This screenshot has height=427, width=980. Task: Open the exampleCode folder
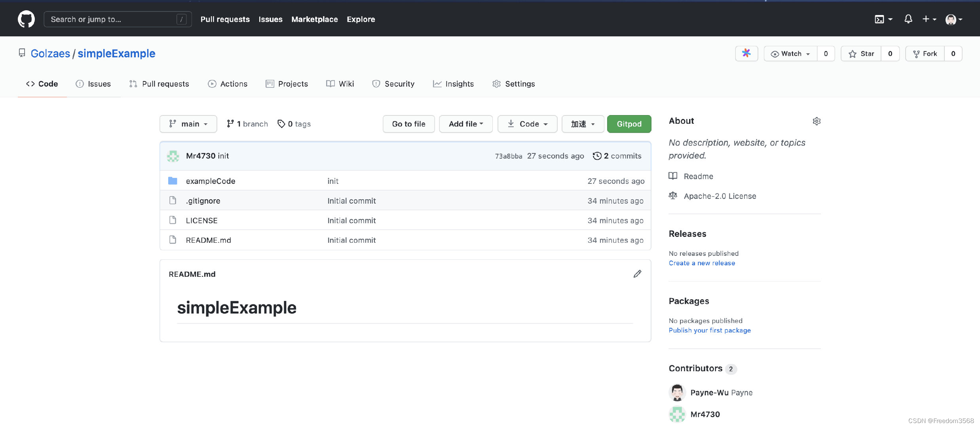click(x=211, y=181)
